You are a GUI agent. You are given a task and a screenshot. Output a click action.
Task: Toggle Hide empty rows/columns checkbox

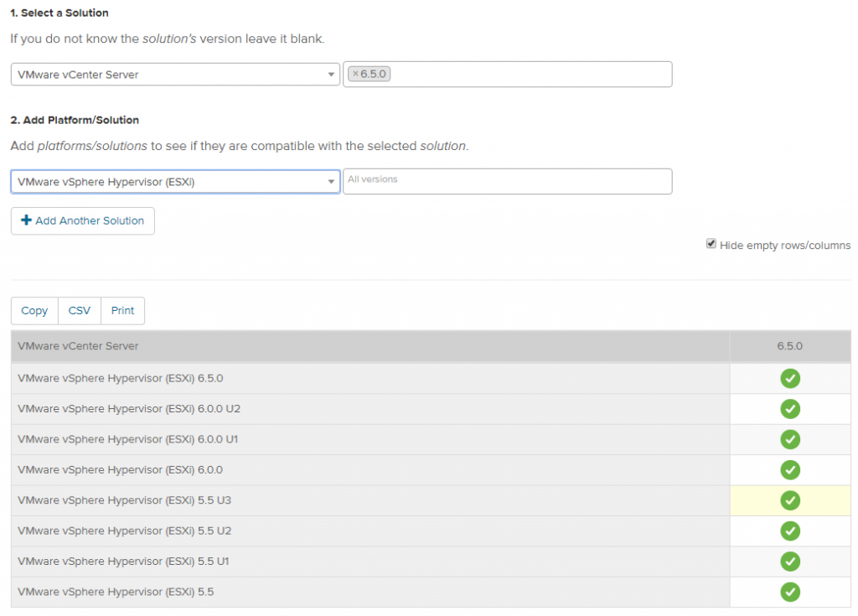coord(711,245)
